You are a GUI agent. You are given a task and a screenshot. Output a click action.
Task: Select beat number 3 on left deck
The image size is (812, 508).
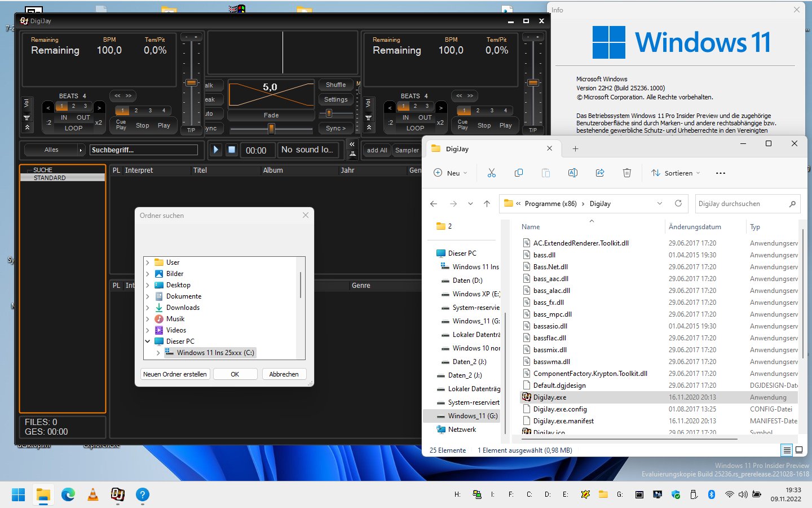click(85, 106)
